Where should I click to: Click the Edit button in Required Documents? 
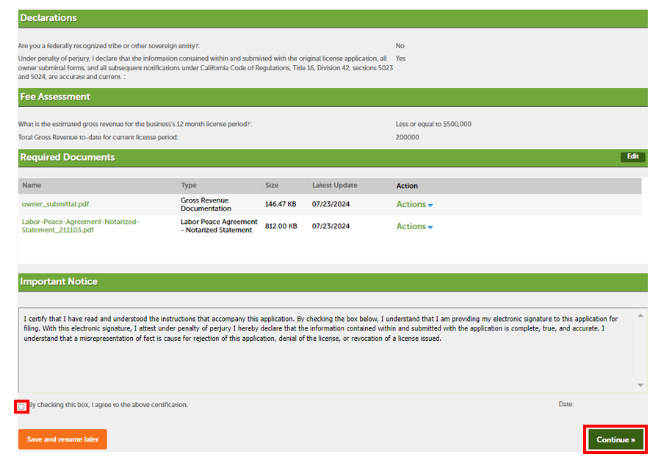(632, 157)
